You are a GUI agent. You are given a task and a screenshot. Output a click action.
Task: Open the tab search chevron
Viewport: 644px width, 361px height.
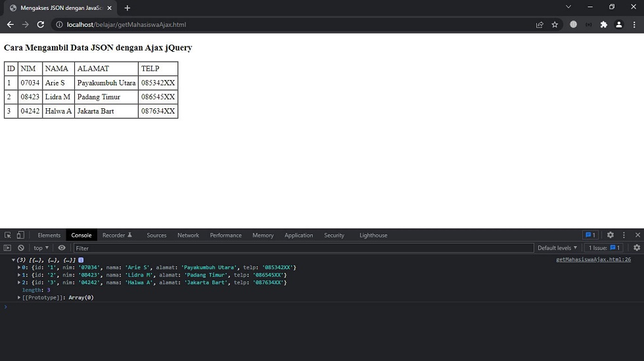568,7
